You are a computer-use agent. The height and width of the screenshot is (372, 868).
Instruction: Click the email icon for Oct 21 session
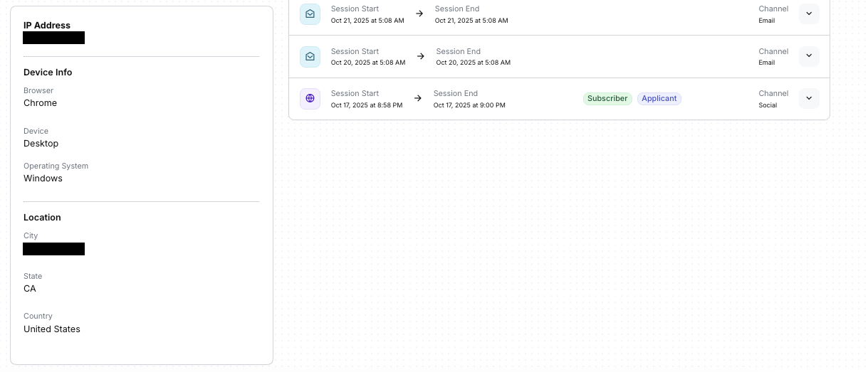pos(310,14)
